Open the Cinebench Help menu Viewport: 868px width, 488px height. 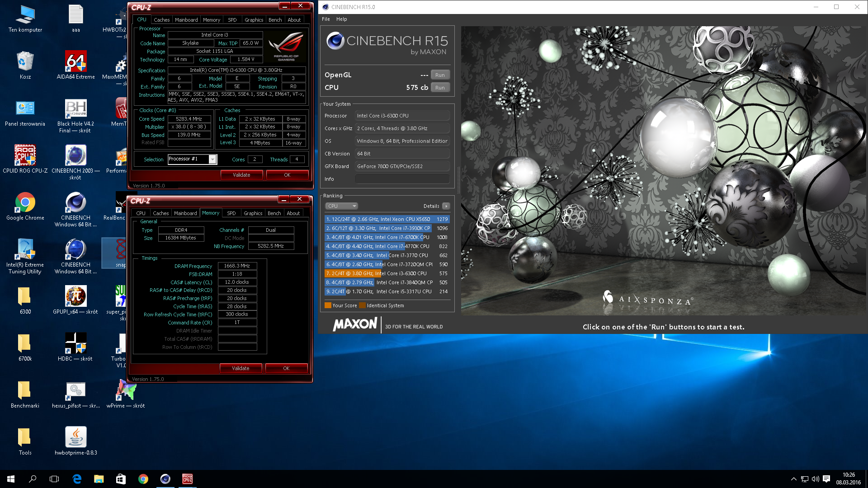(x=342, y=19)
